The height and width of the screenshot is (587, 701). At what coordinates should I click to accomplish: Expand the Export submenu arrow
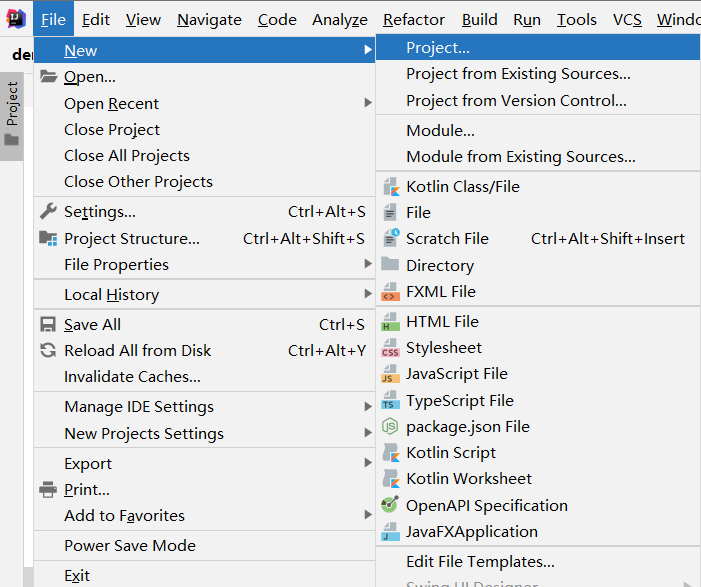point(367,463)
